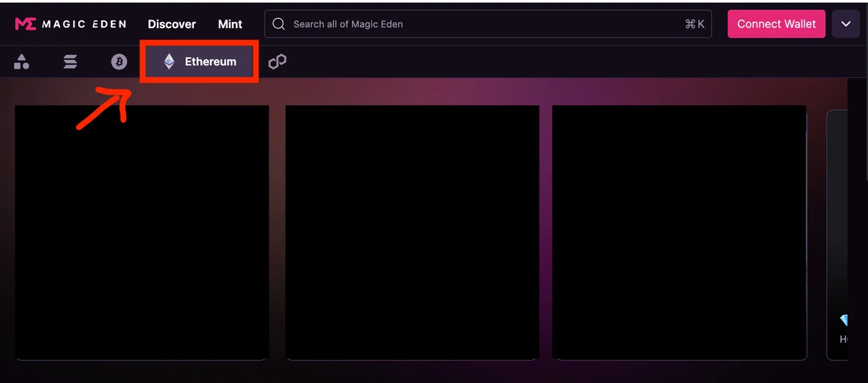Open the third black featured card
The height and width of the screenshot is (383, 868).
click(679, 232)
